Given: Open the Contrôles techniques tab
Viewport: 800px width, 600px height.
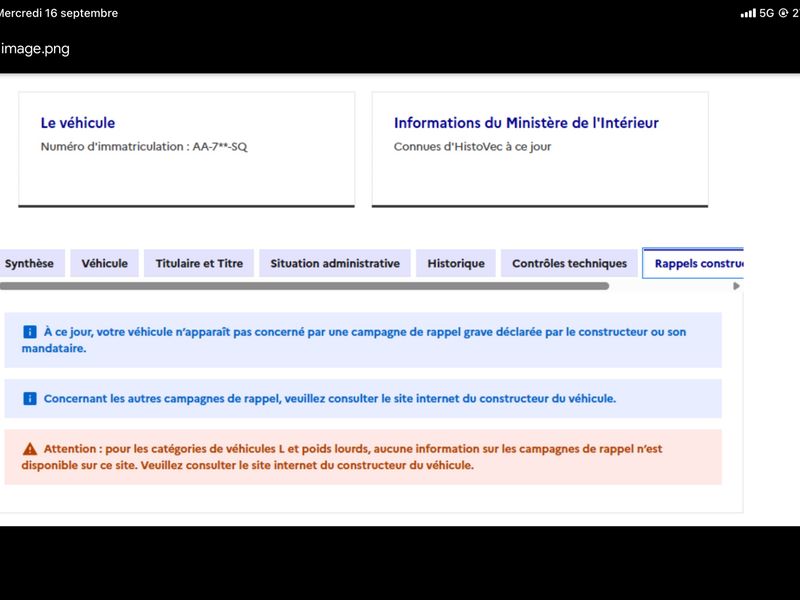Looking at the screenshot, I should coord(569,263).
